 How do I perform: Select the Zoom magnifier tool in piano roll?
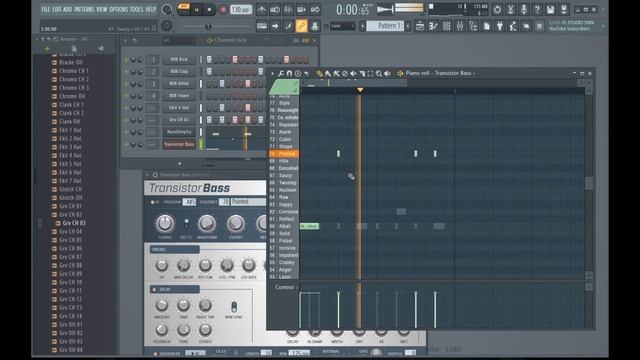pos(379,73)
